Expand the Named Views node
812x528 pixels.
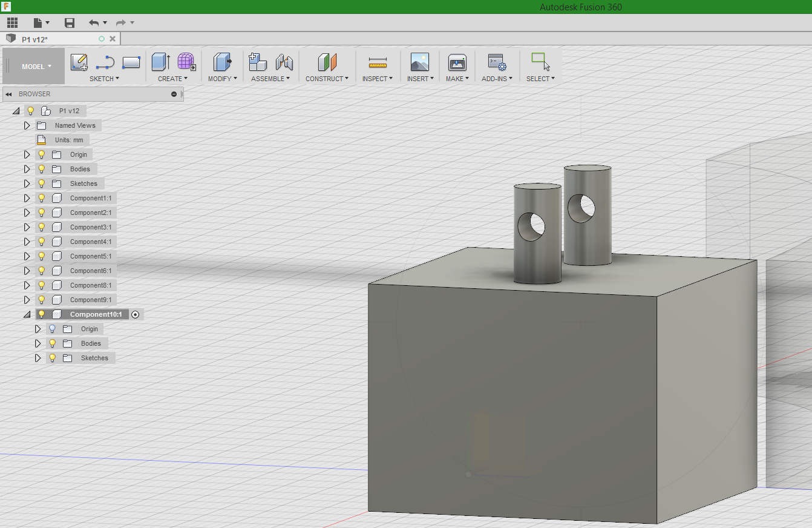[x=27, y=125]
